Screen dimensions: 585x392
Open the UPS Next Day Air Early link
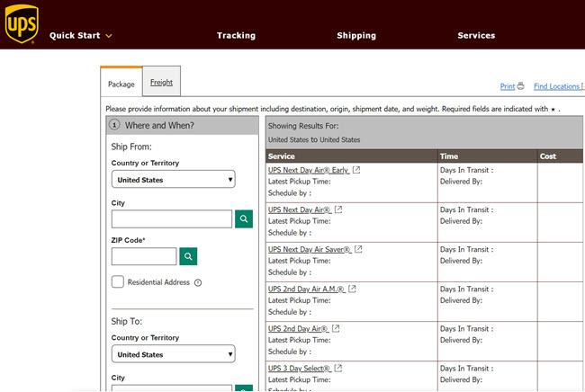[309, 170]
